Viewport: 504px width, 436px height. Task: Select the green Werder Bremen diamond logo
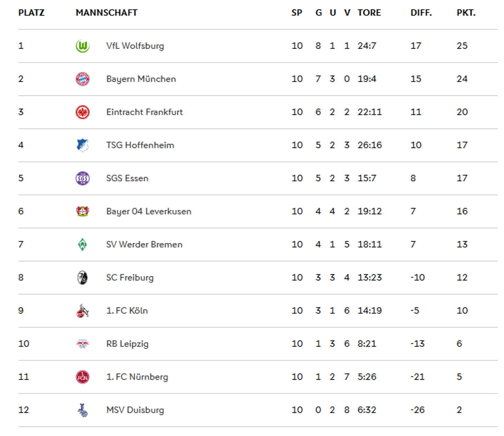[83, 245]
